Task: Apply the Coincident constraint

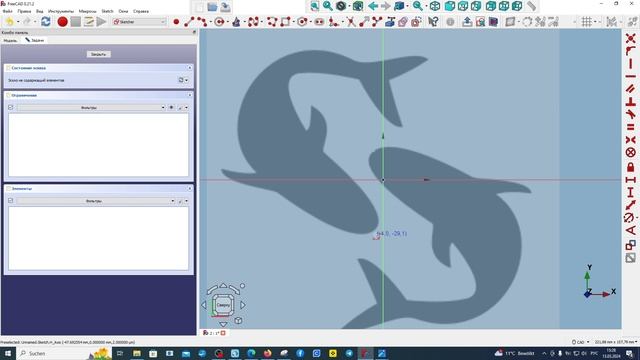Action: pyautogui.click(x=631, y=38)
